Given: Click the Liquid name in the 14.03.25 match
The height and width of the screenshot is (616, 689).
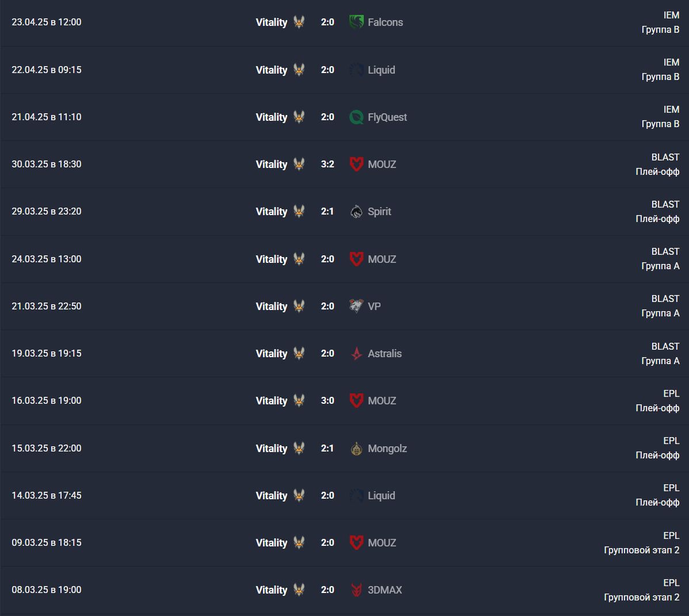Looking at the screenshot, I should pos(381,496).
